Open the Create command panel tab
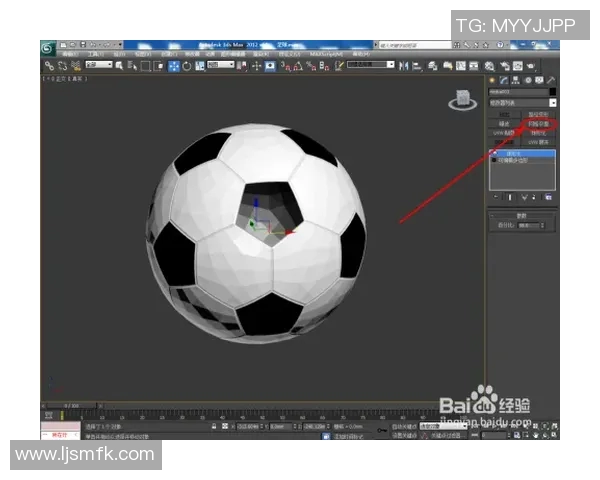Image resolution: width=600 pixels, height=480 pixels. coord(492,80)
